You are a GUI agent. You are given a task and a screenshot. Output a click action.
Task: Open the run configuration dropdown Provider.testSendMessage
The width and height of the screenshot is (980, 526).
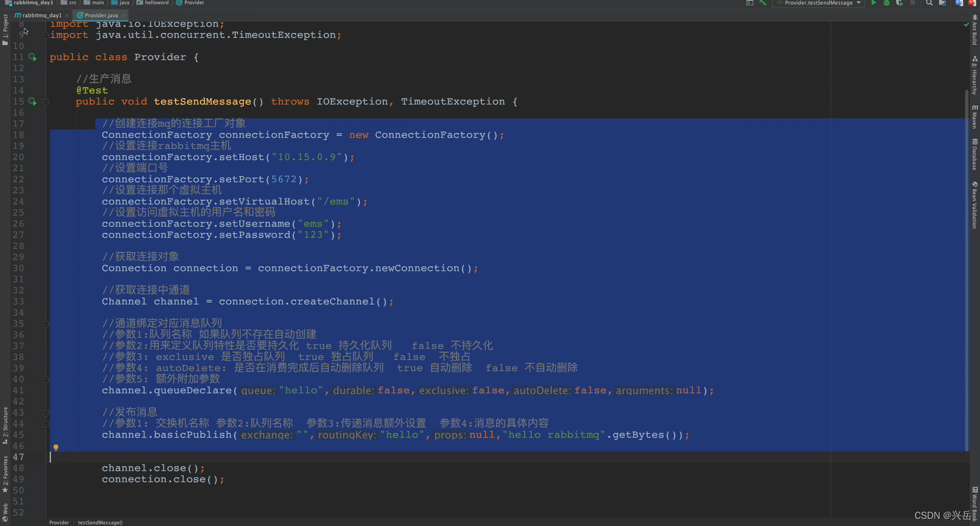click(818, 3)
